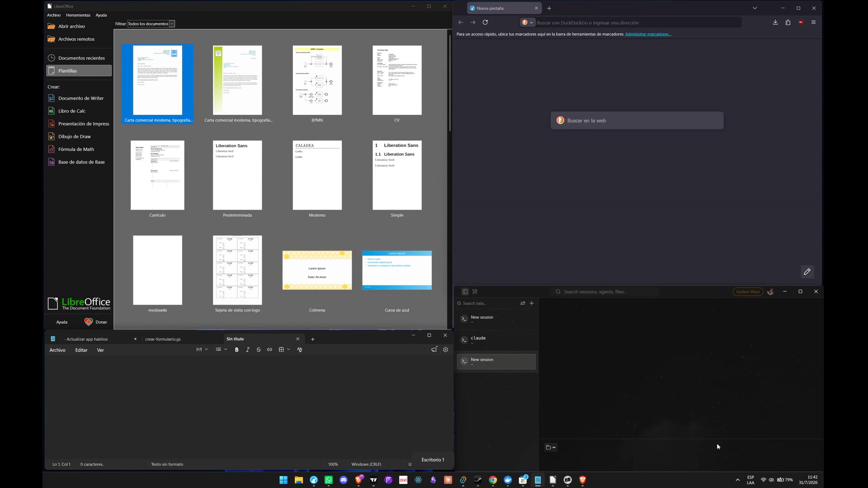Switch to Actualizar app habitos tab

coord(87,339)
